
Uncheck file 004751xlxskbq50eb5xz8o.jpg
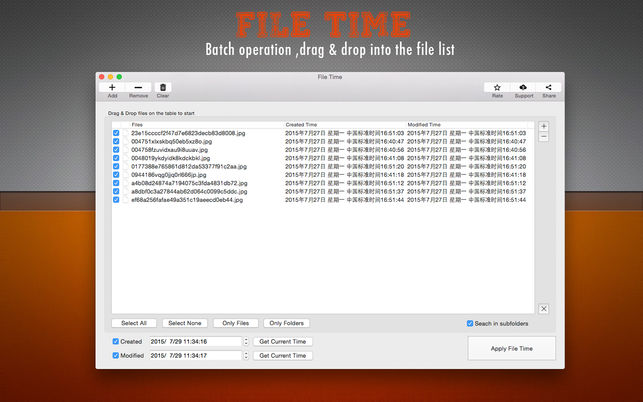116,141
